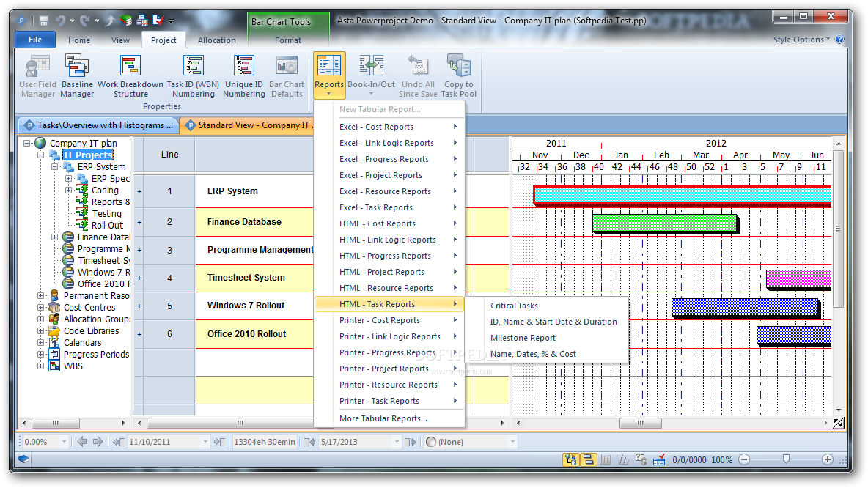Image resolution: width=868 pixels, height=488 pixels.
Task: Click the blue book icon in status bar
Action: (23, 459)
